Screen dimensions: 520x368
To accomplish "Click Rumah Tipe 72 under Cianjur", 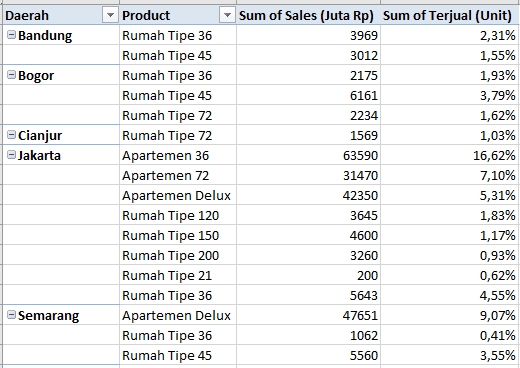I will pos(178,135).
